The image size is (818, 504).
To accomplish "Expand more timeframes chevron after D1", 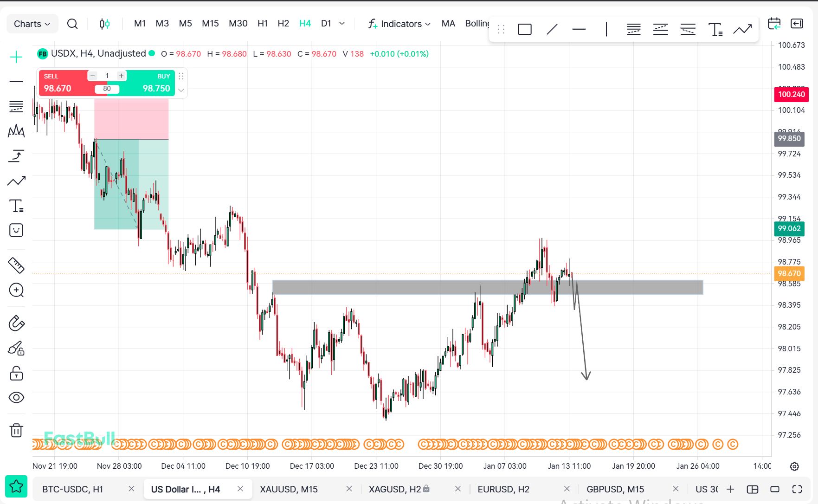I will pyautogui.click(x=342, y=23).
